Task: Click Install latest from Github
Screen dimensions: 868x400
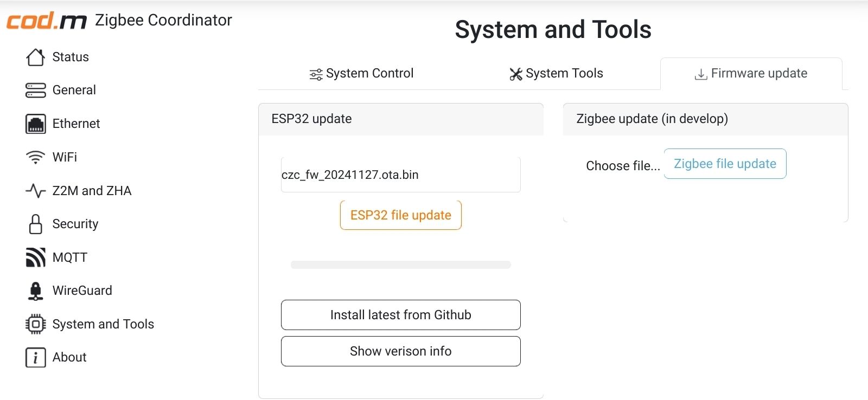Action: 400,315
